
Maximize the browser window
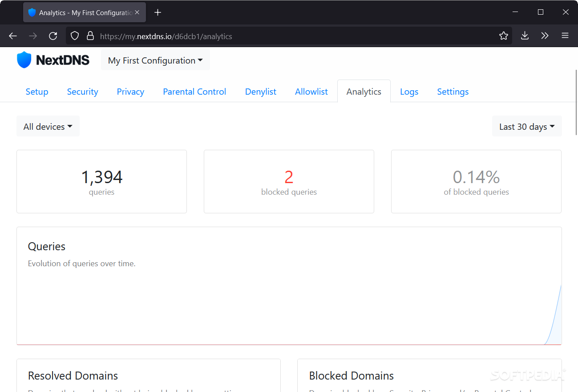pos(540,12)
